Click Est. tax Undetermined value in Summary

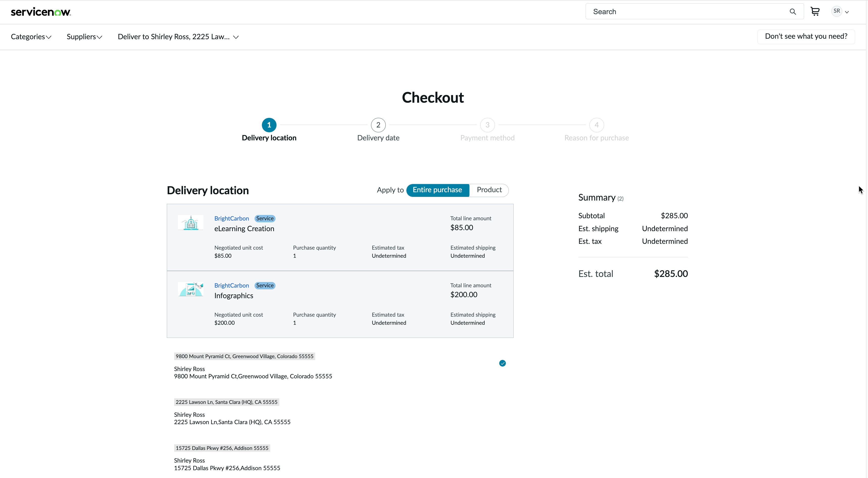665,241
